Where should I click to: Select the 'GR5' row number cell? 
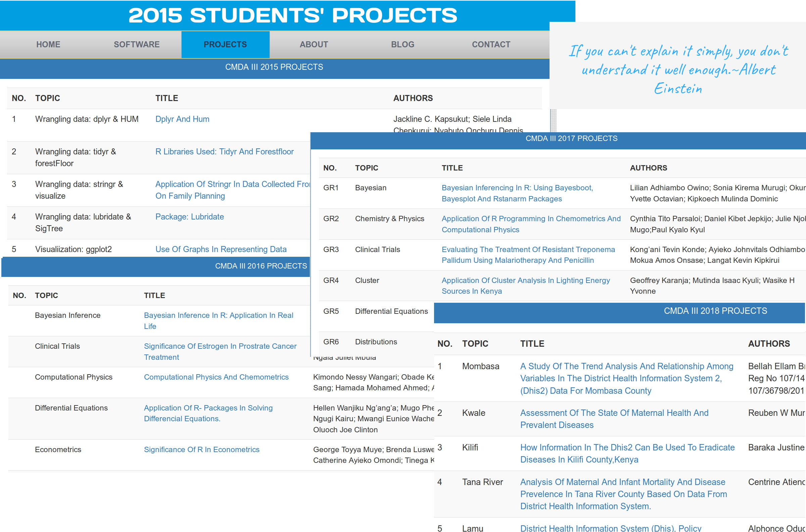pos(331,311)
